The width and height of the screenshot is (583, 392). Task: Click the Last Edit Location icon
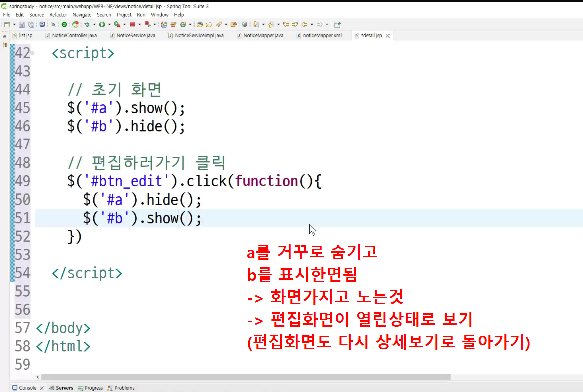coord(286,24)
